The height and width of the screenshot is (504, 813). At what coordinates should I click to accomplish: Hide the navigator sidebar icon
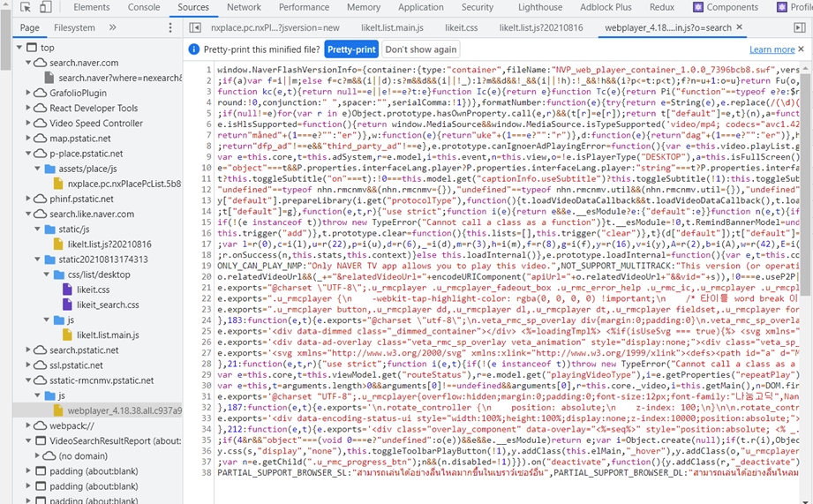(195, 27)
